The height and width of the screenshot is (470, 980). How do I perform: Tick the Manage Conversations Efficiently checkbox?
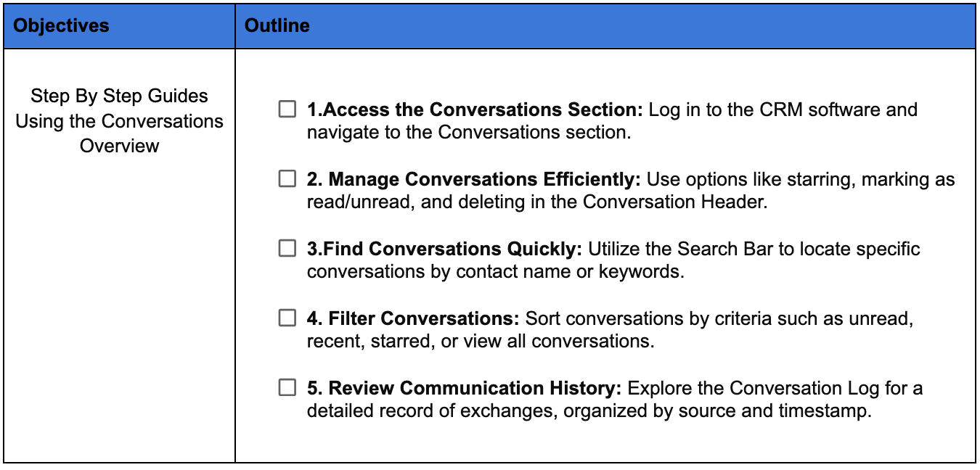[x=287, y=179]
